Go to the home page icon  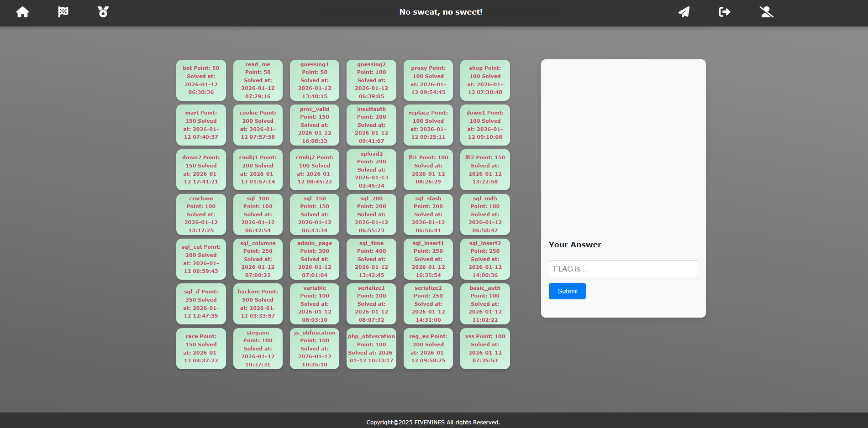click(22, 12)
